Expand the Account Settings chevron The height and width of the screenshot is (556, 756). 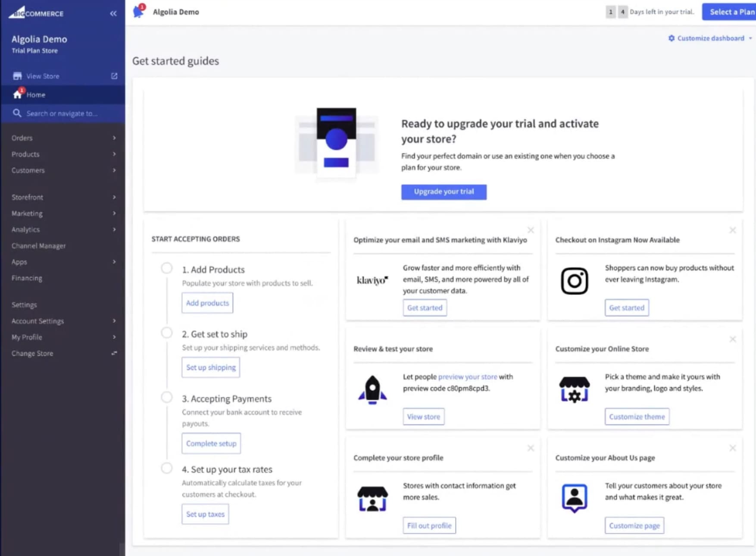point(114,321)
